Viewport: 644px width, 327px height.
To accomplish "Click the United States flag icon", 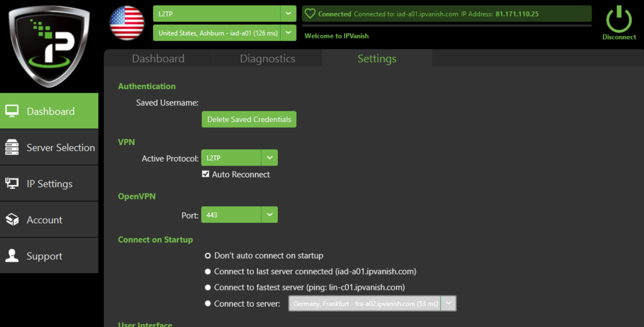I will tap(127, 23).
